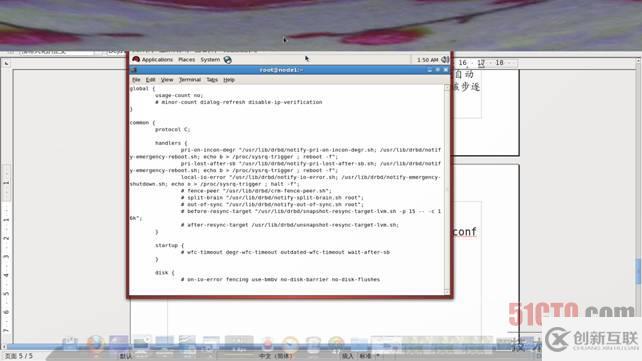This screenshot has height=361, width=642.
Task: Click the '页面 5 / 5' status bar entry
Action: [x=18, y=356]
